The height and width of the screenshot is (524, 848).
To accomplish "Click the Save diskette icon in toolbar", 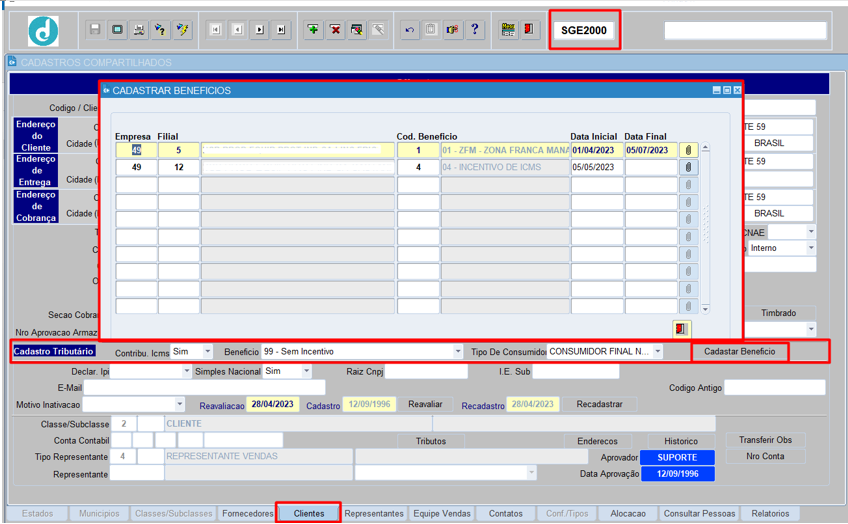I will [95, 30].
